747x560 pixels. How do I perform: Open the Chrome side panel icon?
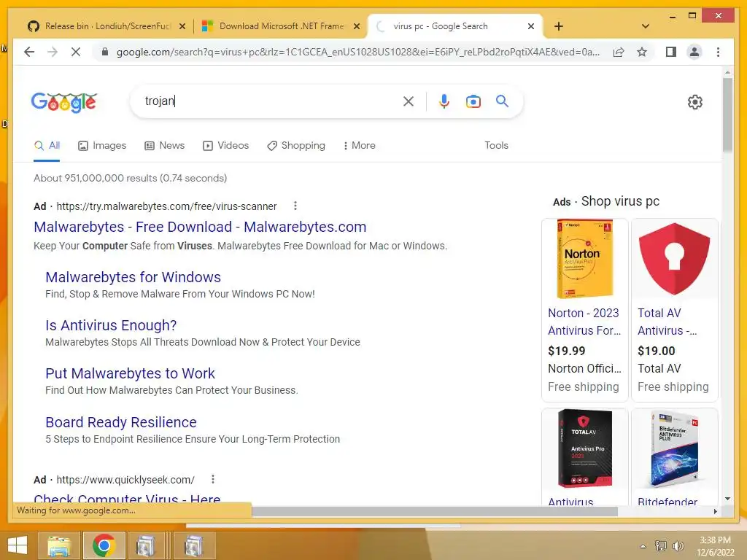[x=671, y=52]
